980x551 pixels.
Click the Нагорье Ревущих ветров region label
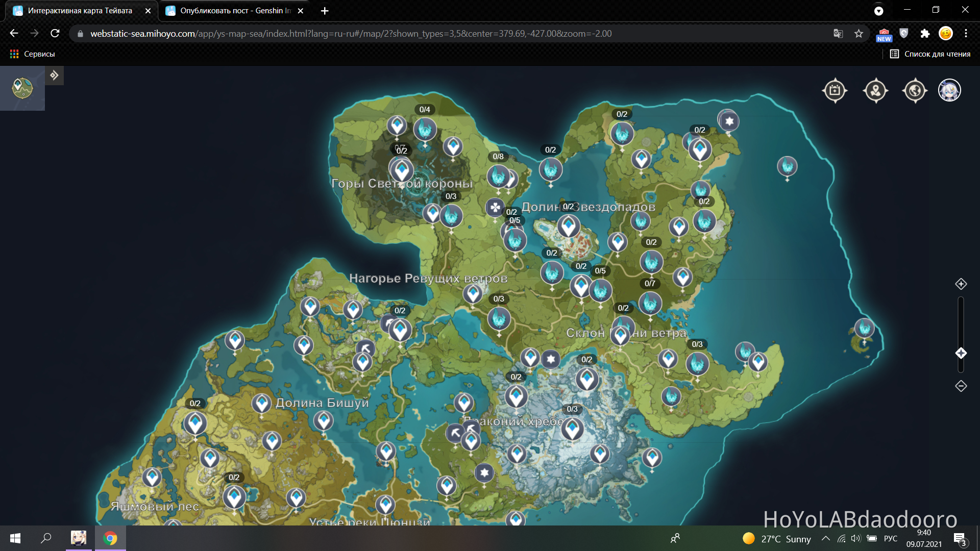tap(428, 279)
